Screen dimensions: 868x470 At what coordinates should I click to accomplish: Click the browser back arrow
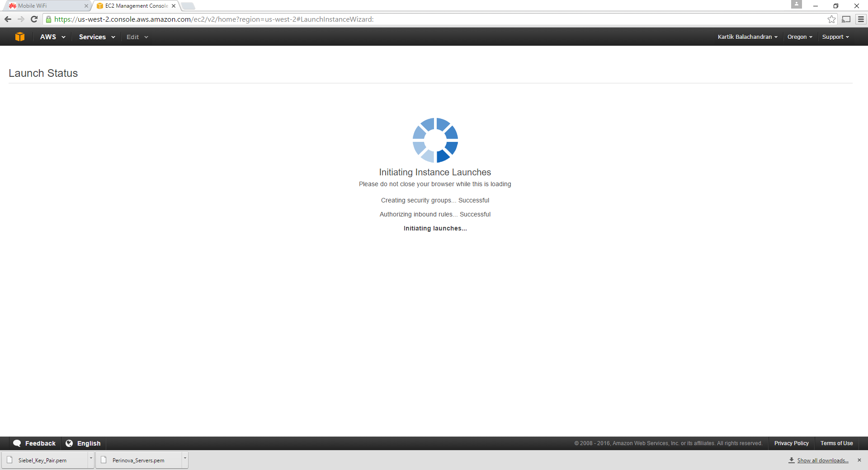point(8,19)
